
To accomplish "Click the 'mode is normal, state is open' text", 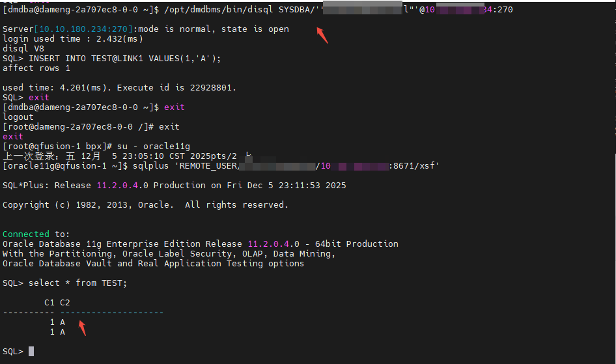I will [x=214, y=29].
